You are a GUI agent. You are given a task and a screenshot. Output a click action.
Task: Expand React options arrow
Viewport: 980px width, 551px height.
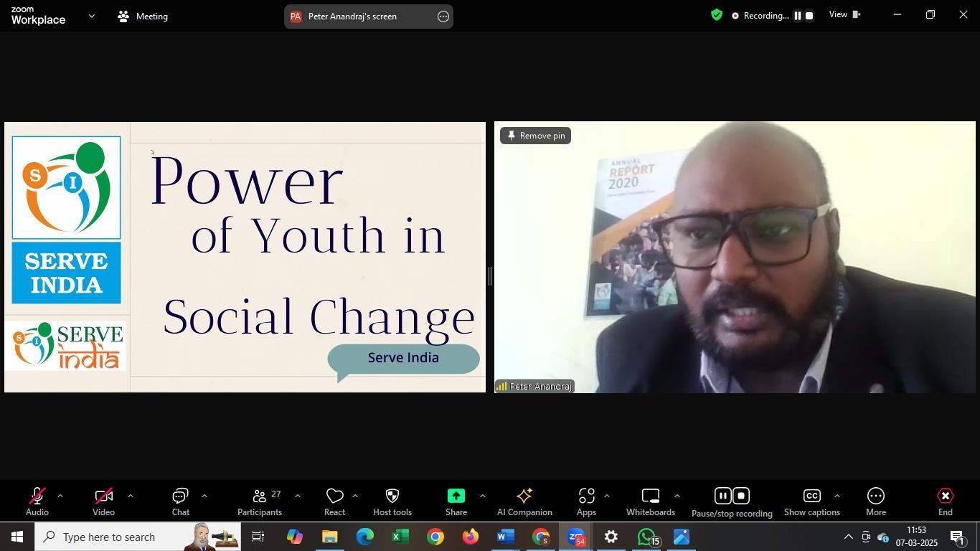coord(355,496)
